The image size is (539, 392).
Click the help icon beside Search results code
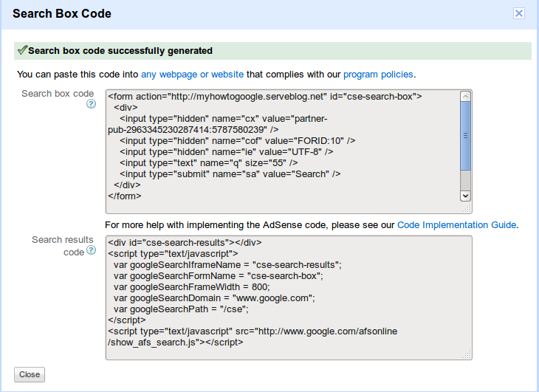[91, 250]
